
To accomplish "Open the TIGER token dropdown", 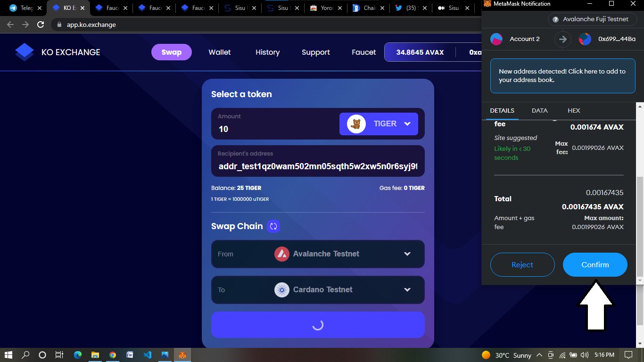I will pyautogui.click(x=379, y=124).
